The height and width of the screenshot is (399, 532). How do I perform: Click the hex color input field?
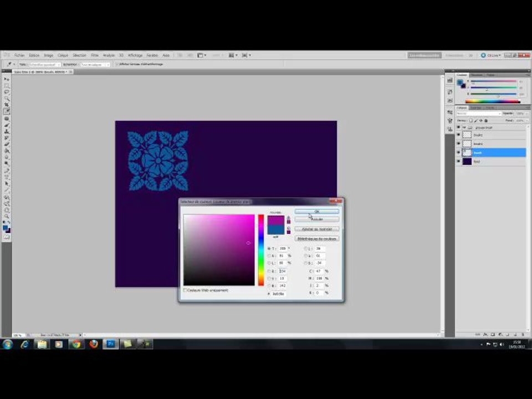point(279,294)
